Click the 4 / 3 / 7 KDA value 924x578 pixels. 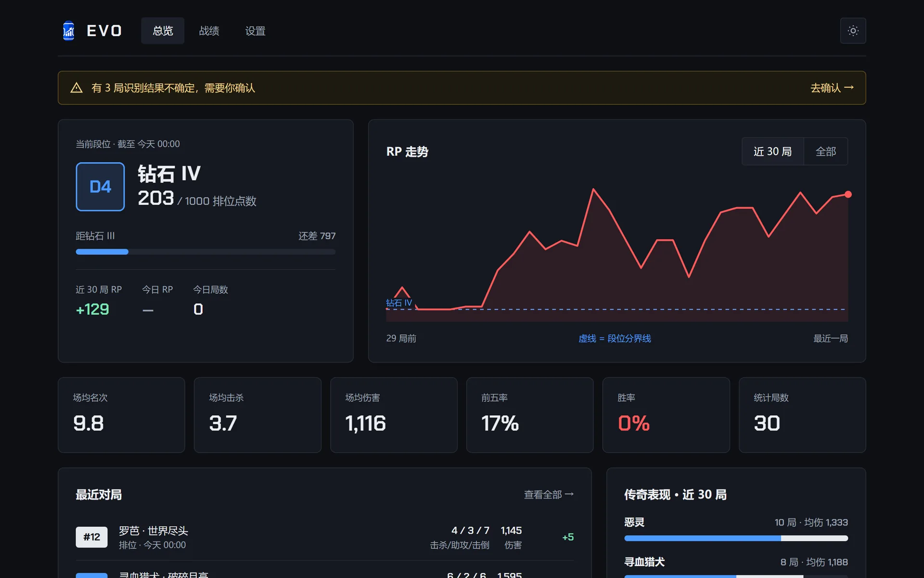pyautogui.click(x=470, y=530)
